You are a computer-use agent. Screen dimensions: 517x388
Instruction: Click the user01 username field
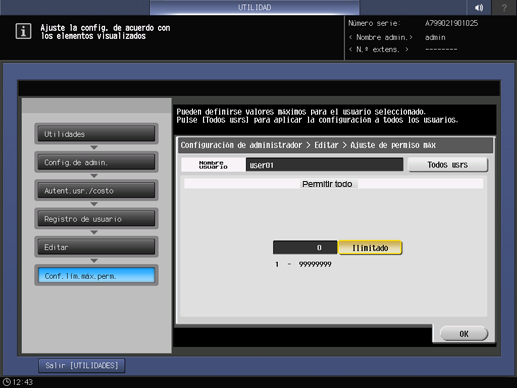(x=324, y=165)
